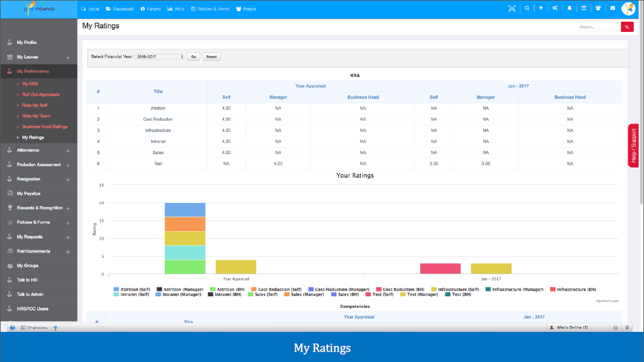The image size is (644, 362).
Task: Open Policies & Forms in top navigation
Action: tap(210, 8)
